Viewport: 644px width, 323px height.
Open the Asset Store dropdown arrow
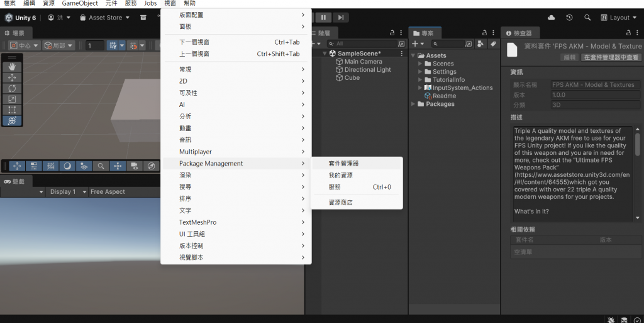[x=128, y=18]
